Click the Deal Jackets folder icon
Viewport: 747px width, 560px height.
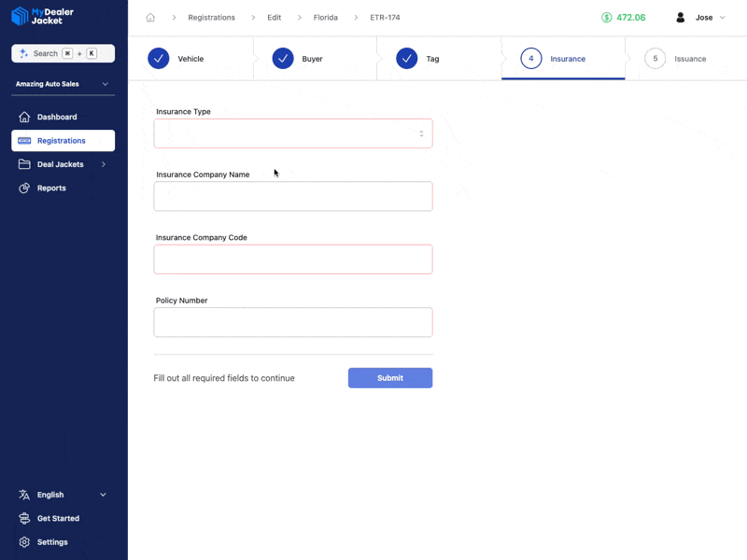pyautogui.click(x=24, y=164)
